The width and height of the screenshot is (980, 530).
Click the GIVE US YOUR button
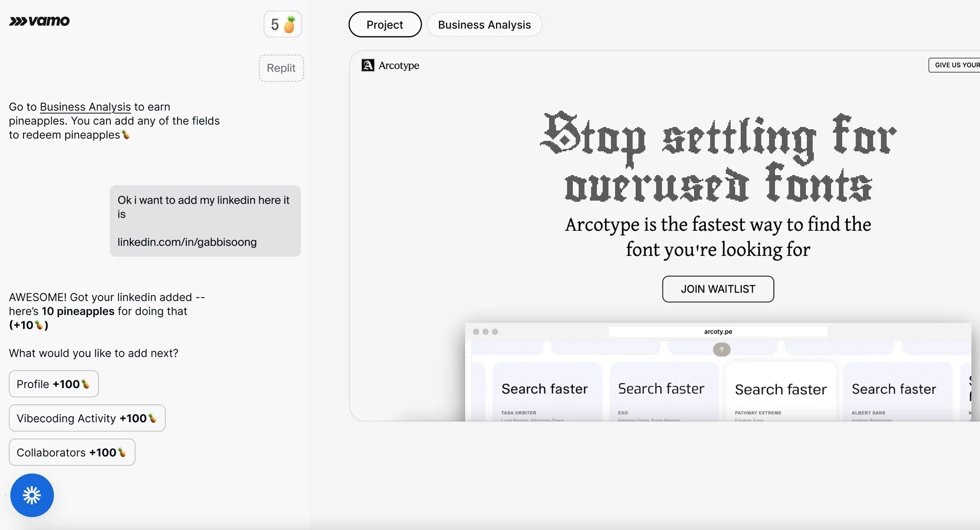click(954, 65)
